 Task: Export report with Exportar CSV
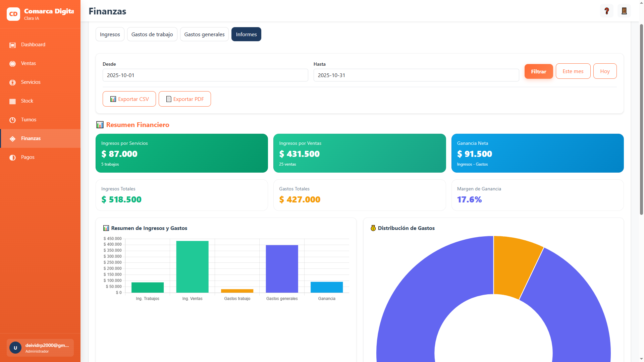tap(129, 99)
